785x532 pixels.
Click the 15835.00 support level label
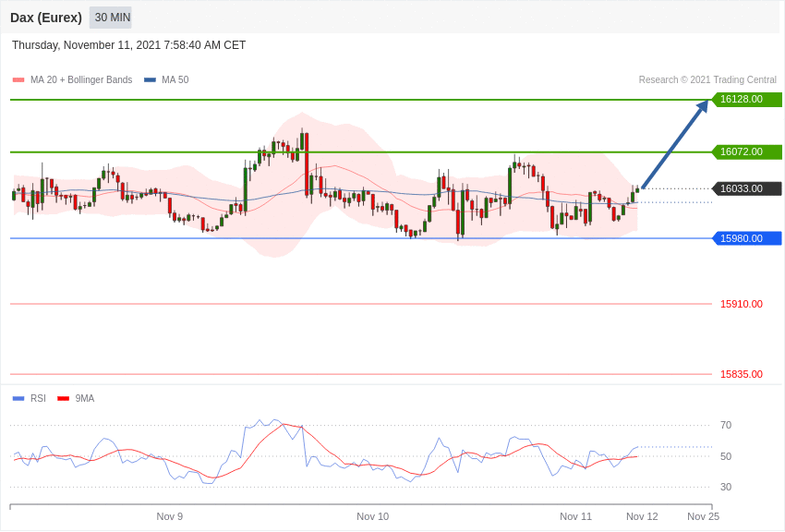(742, 374)
